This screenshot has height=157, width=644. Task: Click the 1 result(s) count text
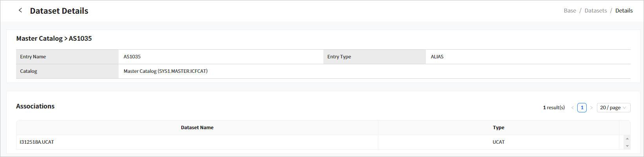(554, 108)
